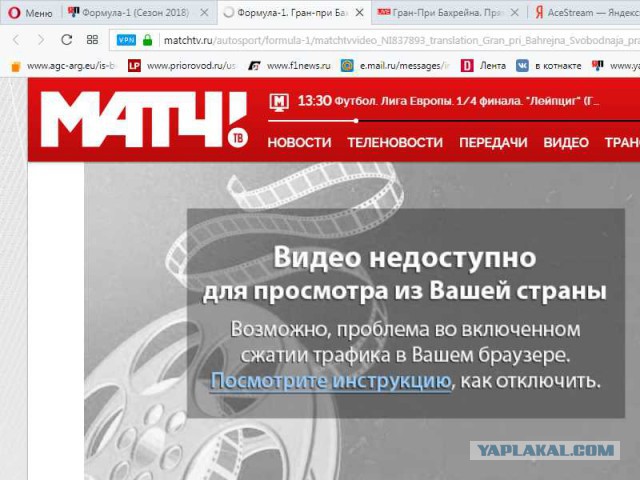The width and height of the screenshot is (640, 480).
Task: Open the e.mail.ru/messages bookmark
Action: 395,66
